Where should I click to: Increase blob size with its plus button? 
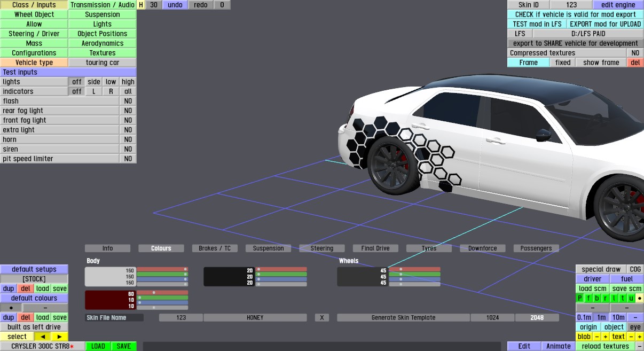[606, 337]
